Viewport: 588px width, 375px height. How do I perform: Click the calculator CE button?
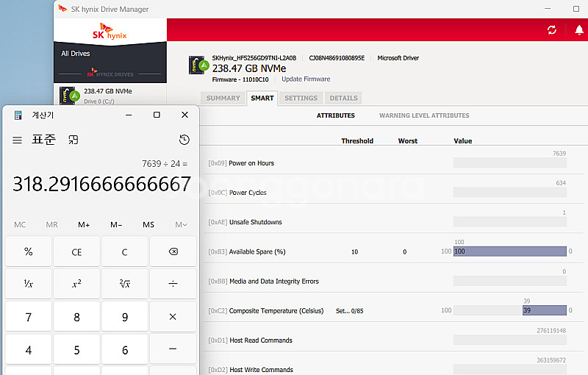[x=76, y=251]
